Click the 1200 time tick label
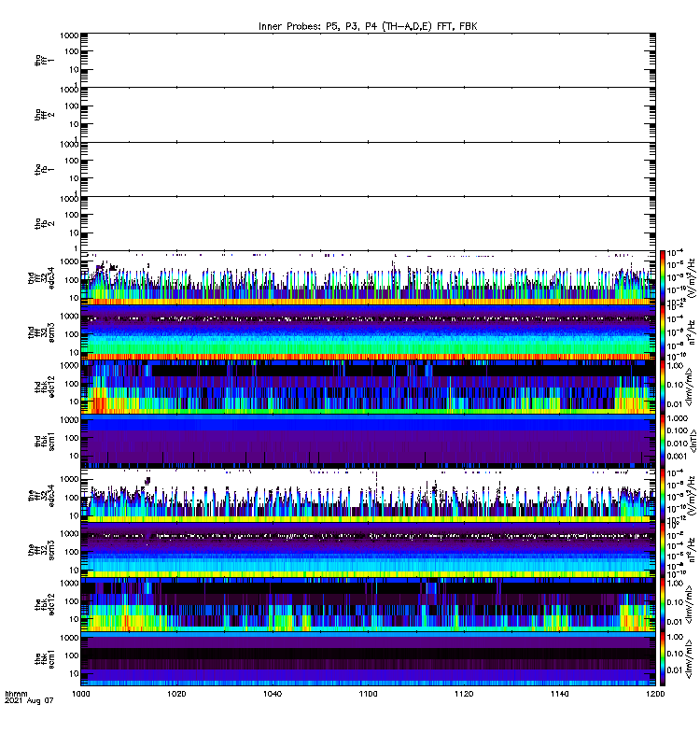The height and width of the screenshot is (747, 700). pyautogui.click(x=655, y=694)
